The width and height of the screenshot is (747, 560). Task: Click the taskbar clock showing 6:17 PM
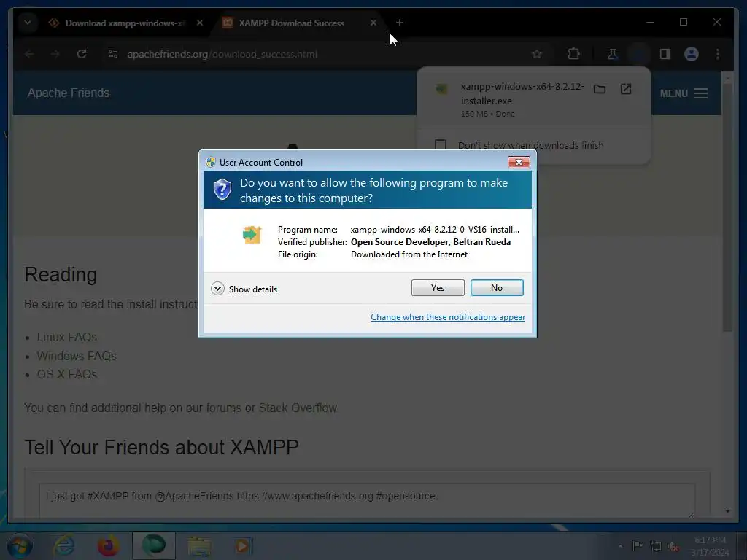click(x=710, y=546)
